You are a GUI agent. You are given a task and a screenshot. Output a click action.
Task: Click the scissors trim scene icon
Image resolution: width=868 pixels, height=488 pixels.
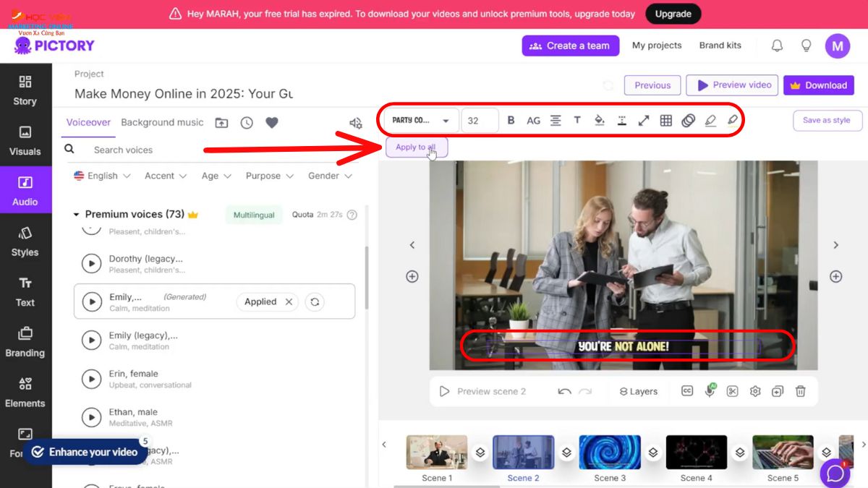pos(733,391)
